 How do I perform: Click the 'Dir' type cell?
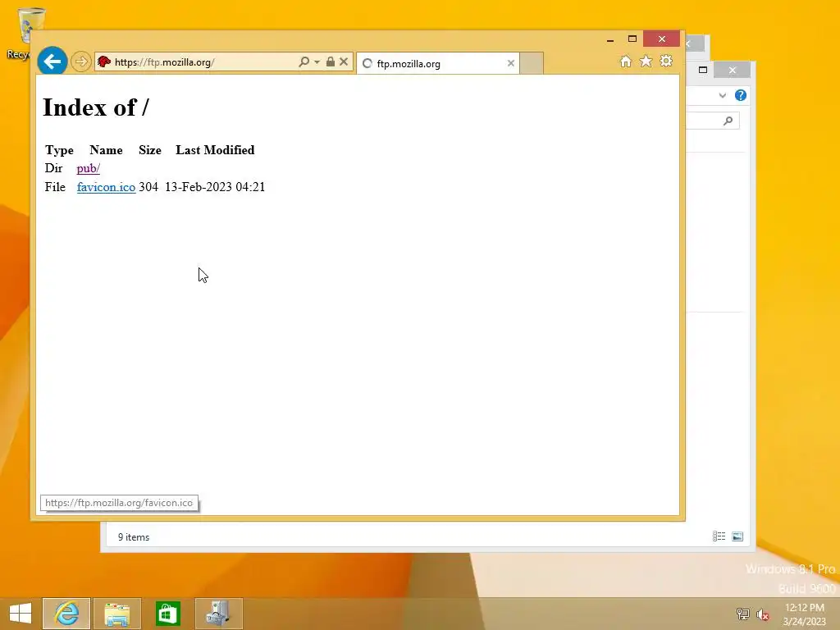(x=53, y=168)
